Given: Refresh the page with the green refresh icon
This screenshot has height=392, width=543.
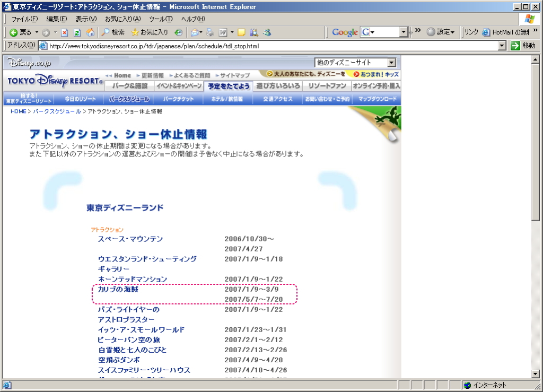Looking at the screenshot, I should click(x=77, y=32).
